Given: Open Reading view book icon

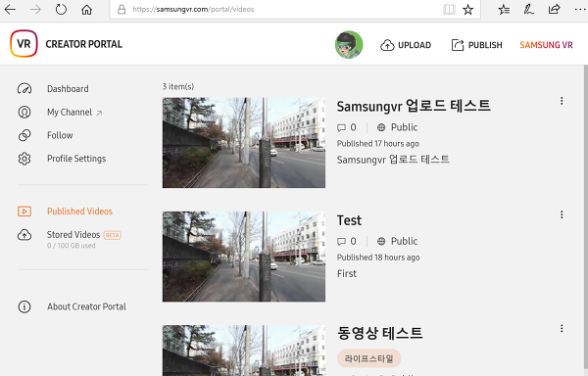Looking at the screenshot, I should pyautogui.click(x=449, y=10).
